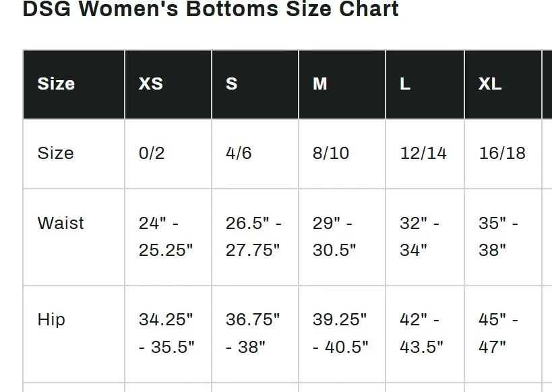This screenshot has width=552, height=392.
Task: Click the 8/10 size cell
Action: coord(331,154)
